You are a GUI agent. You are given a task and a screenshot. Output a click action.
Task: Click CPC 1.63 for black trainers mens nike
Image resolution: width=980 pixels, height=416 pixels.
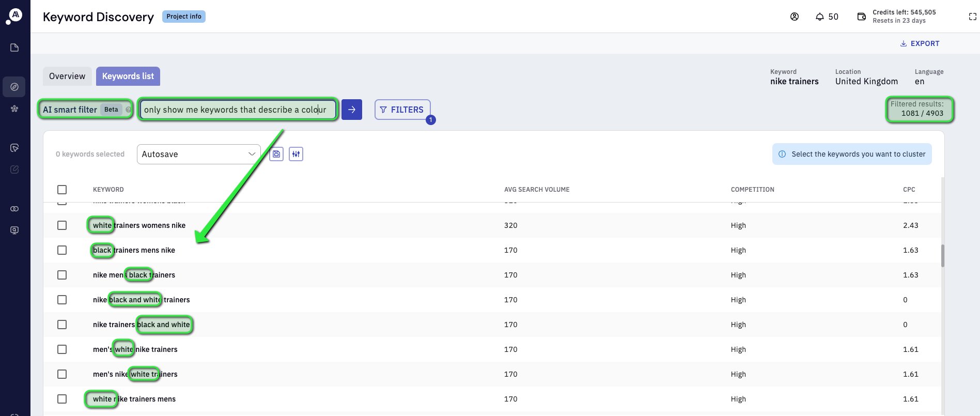click(911, 250)
